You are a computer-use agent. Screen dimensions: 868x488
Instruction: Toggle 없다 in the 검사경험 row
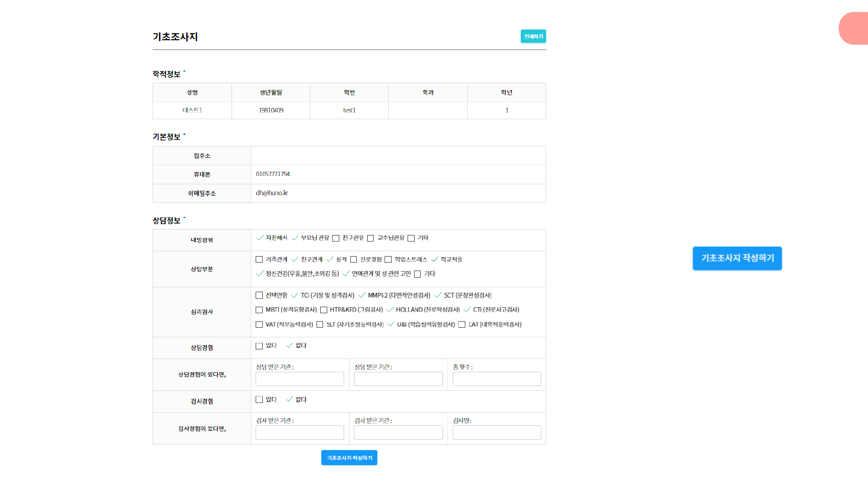pyautogui.click(x=289, y=399)
